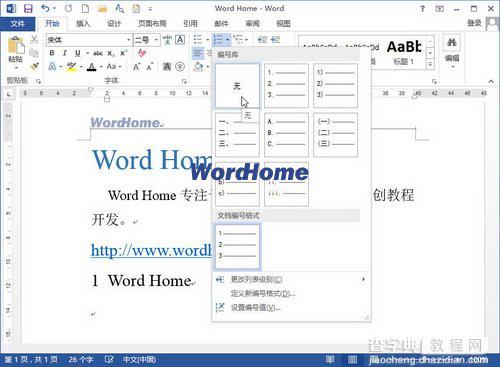This screenshot has width=500, height=367.
Task: Click the Save icon in quick access toolbar
Action: point(28,9)
